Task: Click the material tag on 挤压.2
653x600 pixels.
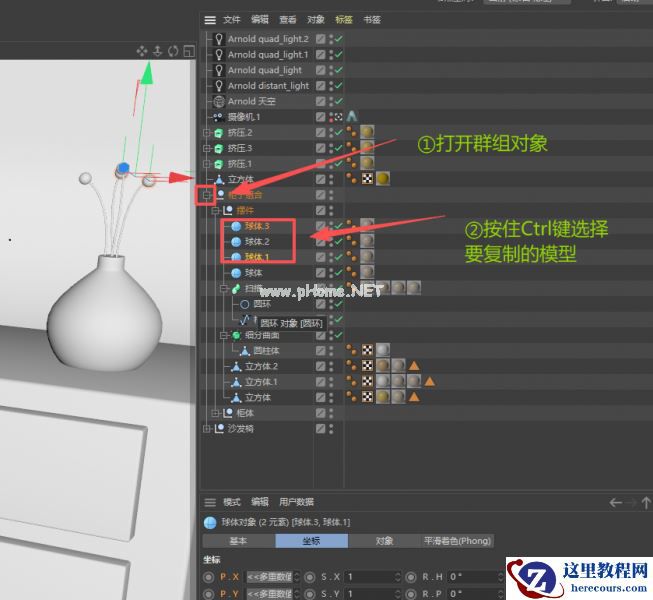Action: pos(367,132)
